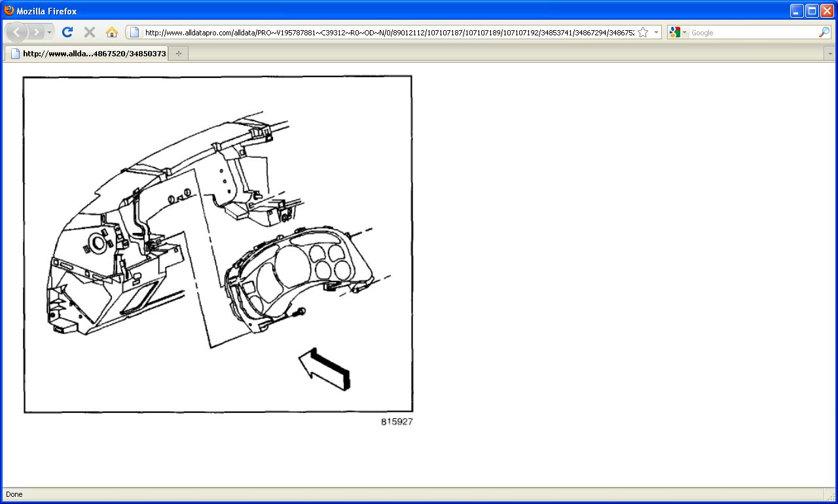Go forward using the Forward arrow button
The image size is (838, 504).
click(36, 32)
